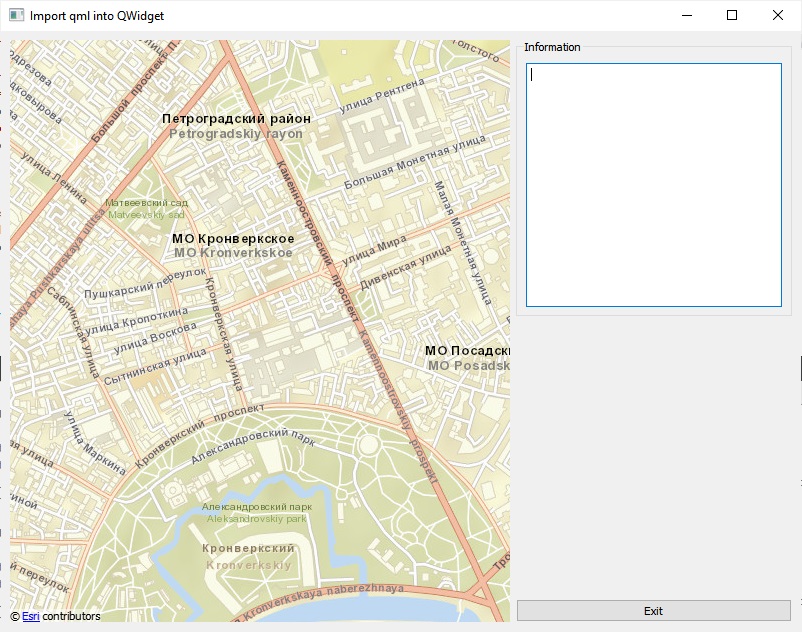Close the Import qml into QWidget window
802x632 pixels.
pos(778,16)
